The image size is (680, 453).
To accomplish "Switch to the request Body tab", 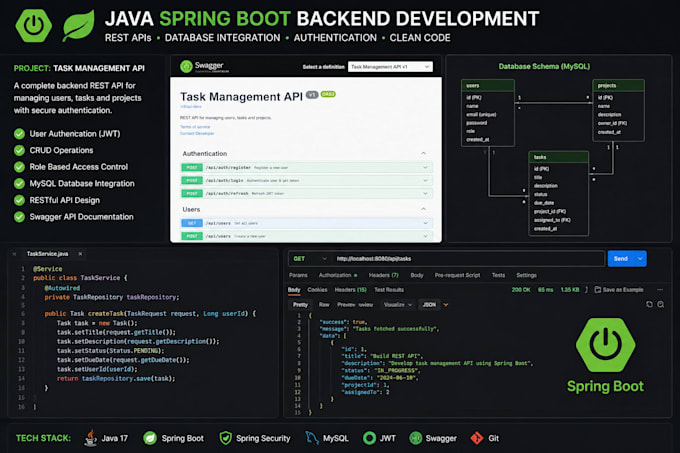I will [x=417, y=275].
